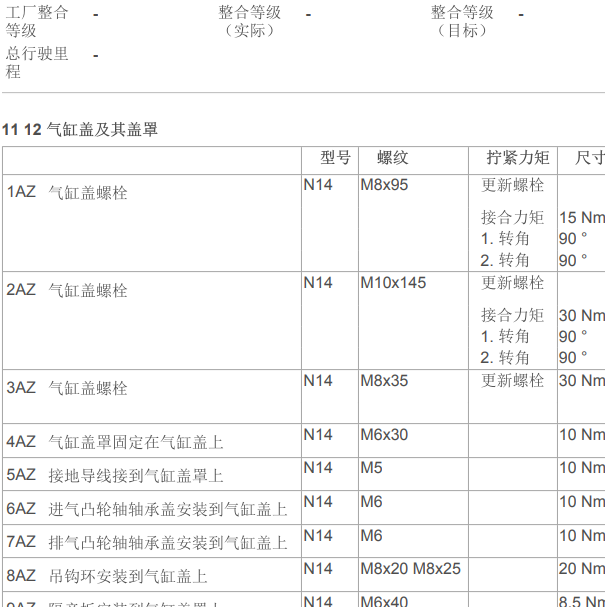The width and height of the screenshot is (605, 607).
Task: Click '1. 转角' in the 1AZ row
Action: (x=505, y=239)
